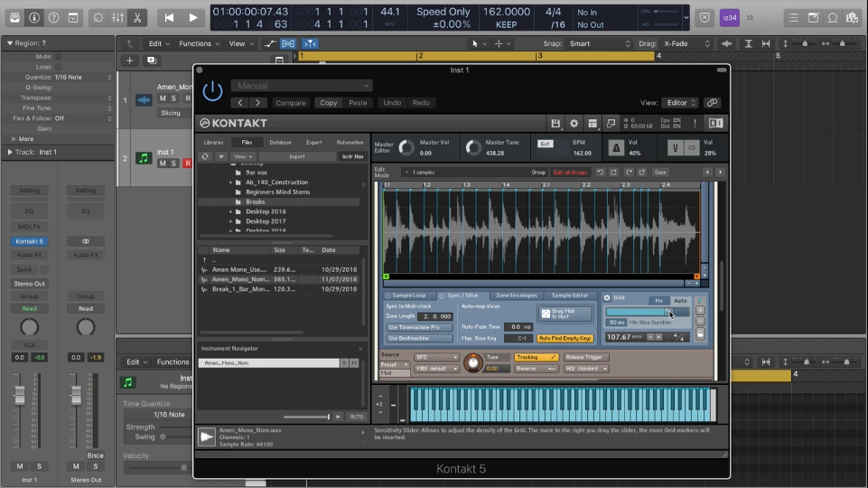Toggle the scissors Editors icon
Viewport: 868px width, 488px height.
pyautogui.click(x=137, y=18)
